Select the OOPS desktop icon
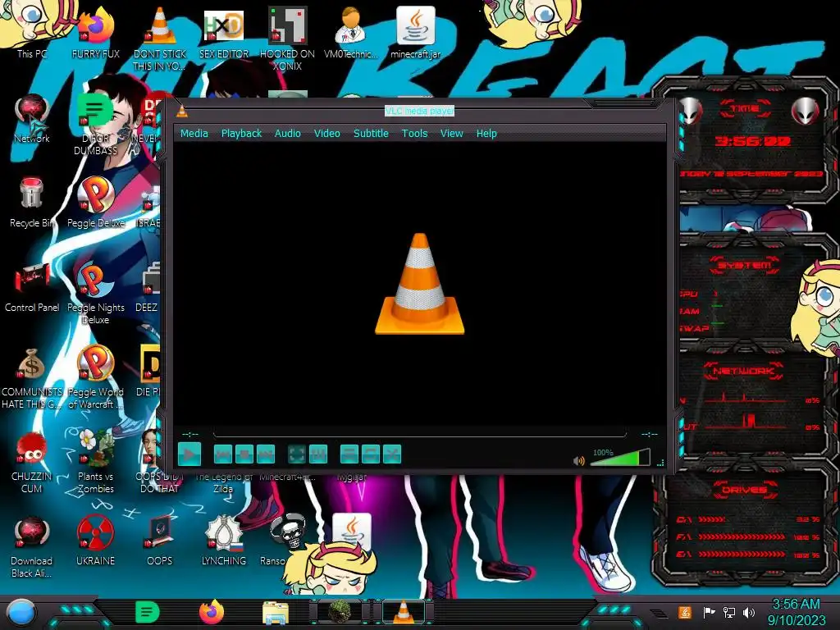This screenshot has width=840, height=630. (160, 541)
